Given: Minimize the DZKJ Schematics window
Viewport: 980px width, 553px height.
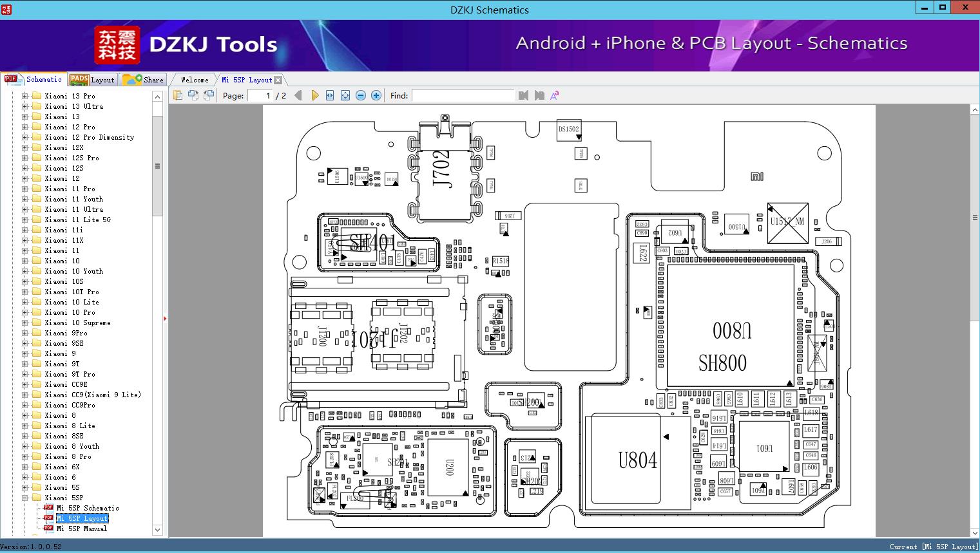Looking at the screenshot, I should click(x=924, y=8).
